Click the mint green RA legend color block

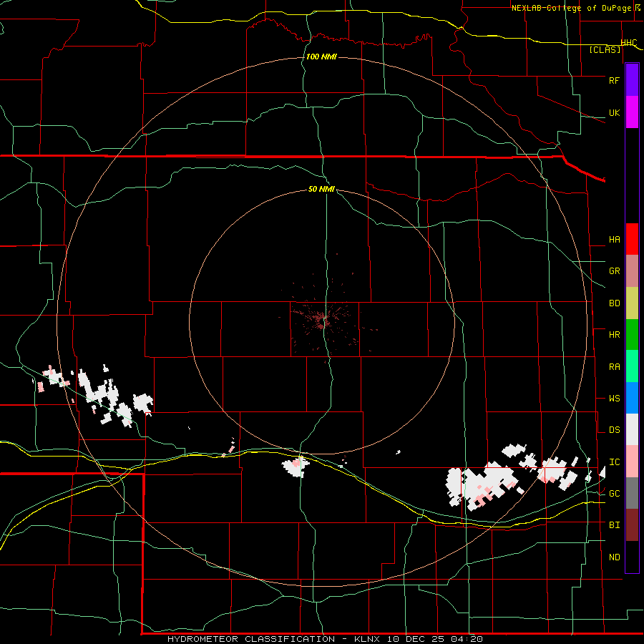(632, 366)
